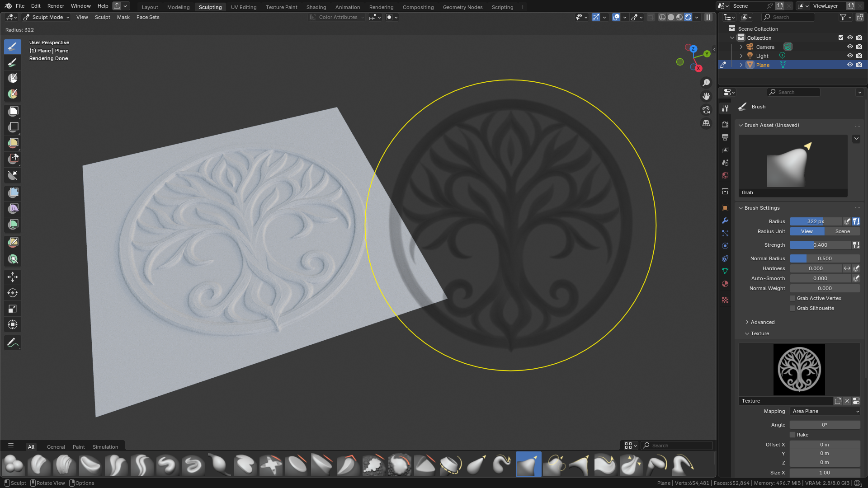This screenshot has width=868, height=488.
Task: Enable the Rake checkbox
Action: click(x=793, y=435)
